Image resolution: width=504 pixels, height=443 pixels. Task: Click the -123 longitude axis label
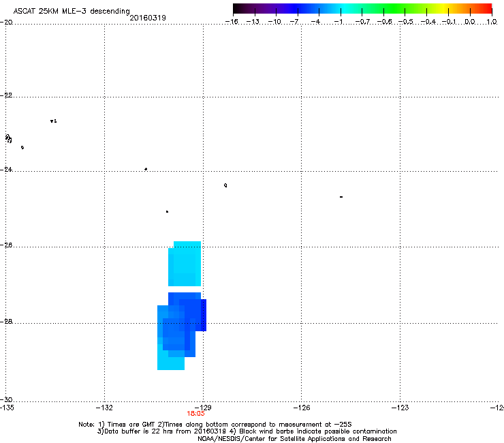(400, 408)
